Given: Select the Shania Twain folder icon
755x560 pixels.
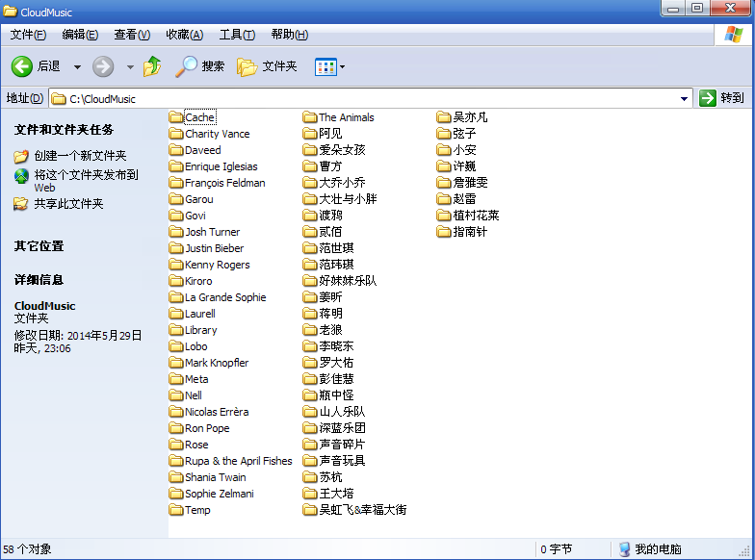Looking at the screenshot, I should 176,477.
